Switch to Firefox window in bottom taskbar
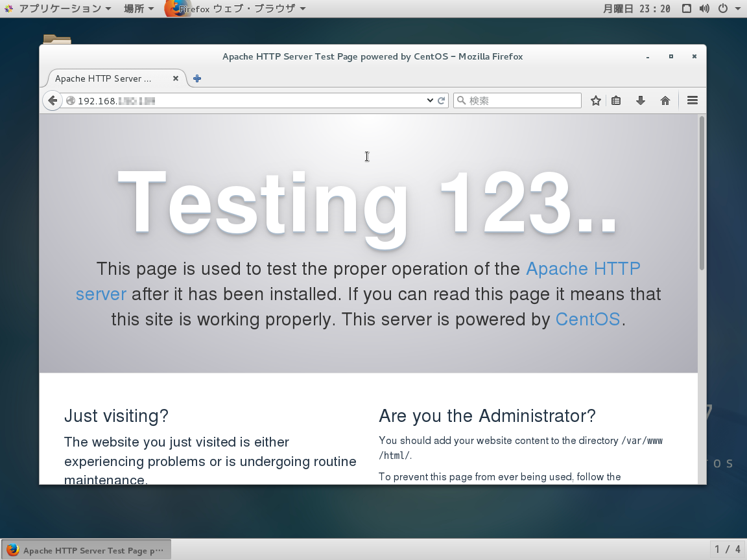The width and height of the screenshot is (747, 560). coord(86,550)
